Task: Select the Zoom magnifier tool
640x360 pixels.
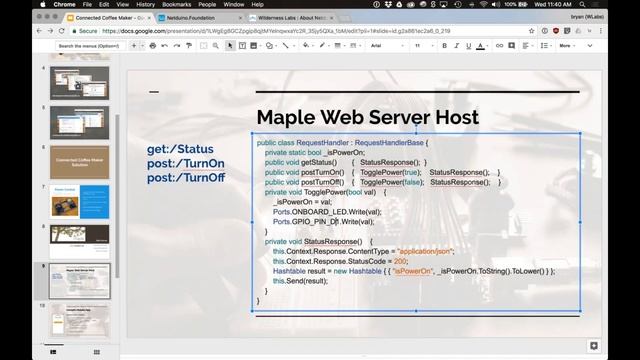Action: tap(216, 46)
